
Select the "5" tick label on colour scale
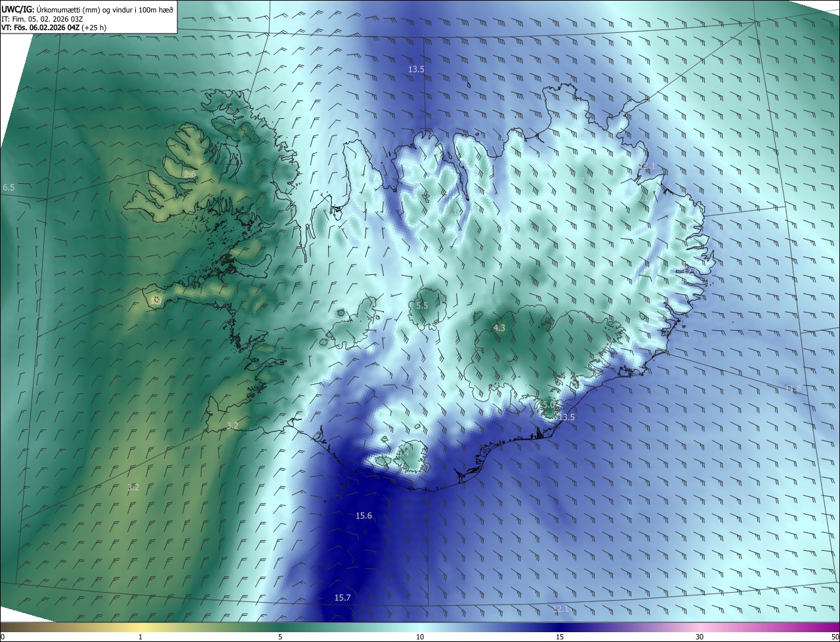pyautogui.click(x=280, y=637)
